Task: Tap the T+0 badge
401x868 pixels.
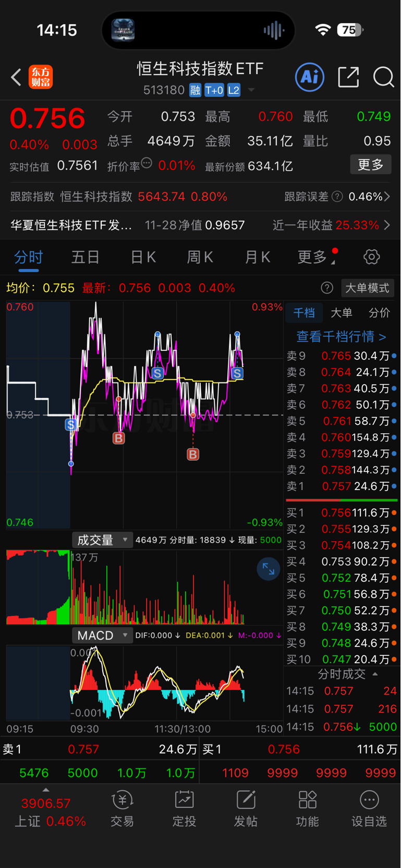Action: point(214,90)
